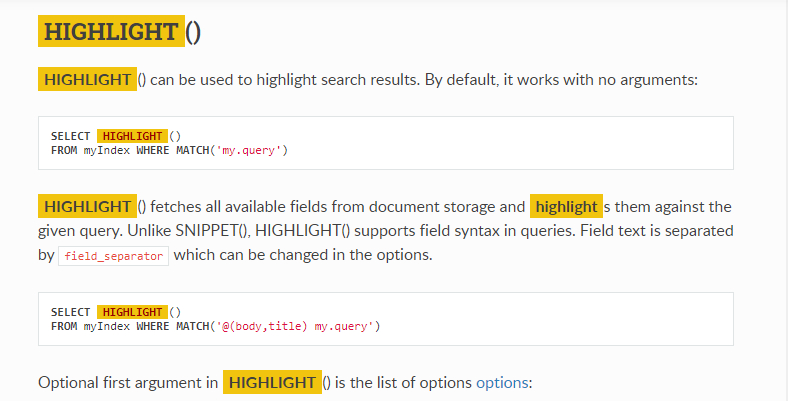Click highlighted HIGHLIGHT before "can be used"
788x401 pixels.
point(87,79)
